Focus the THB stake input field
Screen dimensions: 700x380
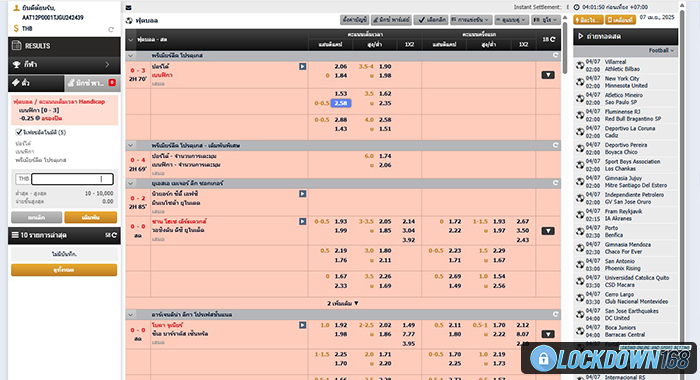coord(72,179)
